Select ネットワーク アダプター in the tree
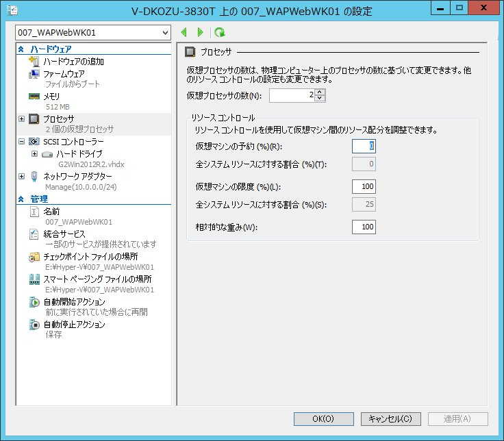Screen dimensions: 504x441 click(x=77, y=176)
